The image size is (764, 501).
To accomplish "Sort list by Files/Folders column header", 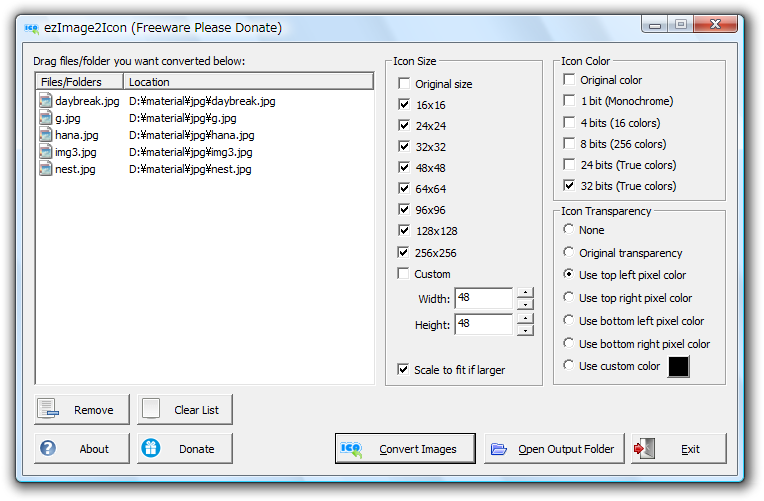I will [79, 82].
